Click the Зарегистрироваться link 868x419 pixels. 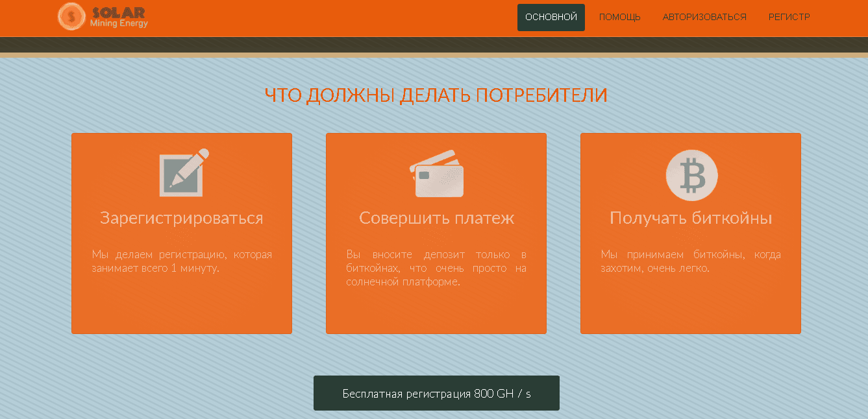coord(181,219)
